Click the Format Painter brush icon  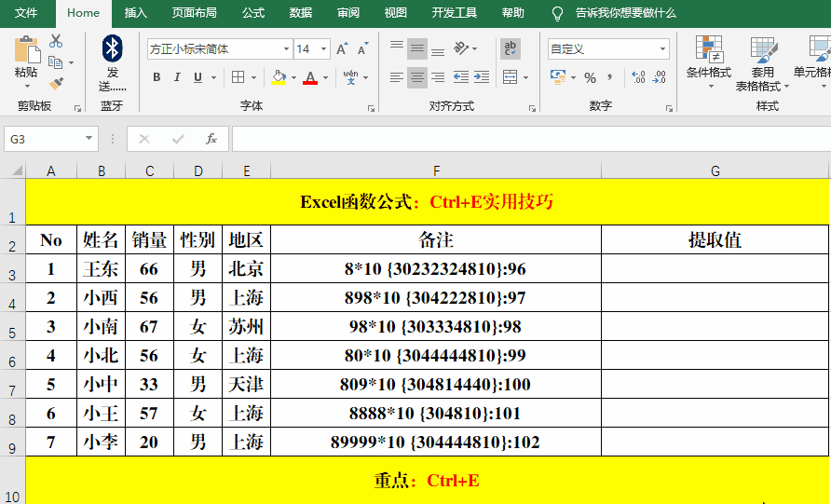56,83
